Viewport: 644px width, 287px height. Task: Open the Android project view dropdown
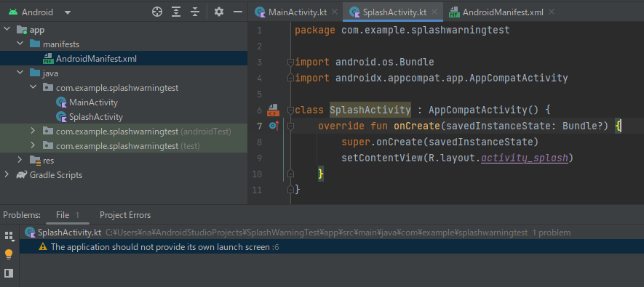(x=68, y=12)
